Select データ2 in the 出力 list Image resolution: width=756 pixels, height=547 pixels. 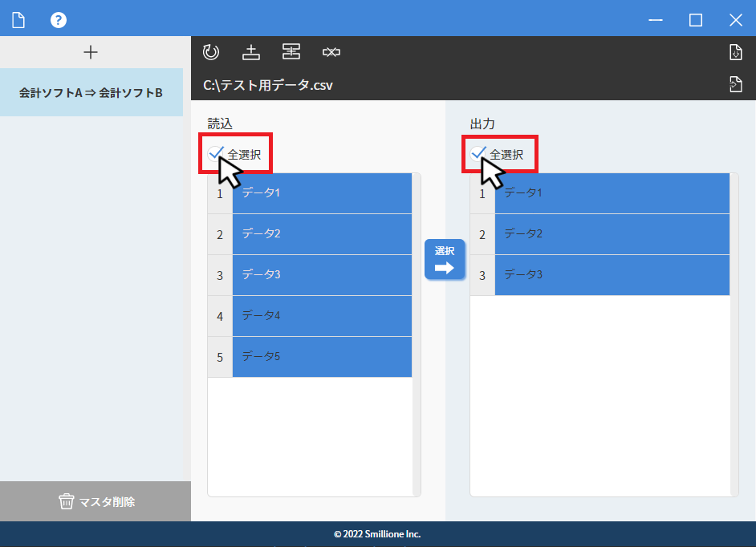tap(612, 234)
